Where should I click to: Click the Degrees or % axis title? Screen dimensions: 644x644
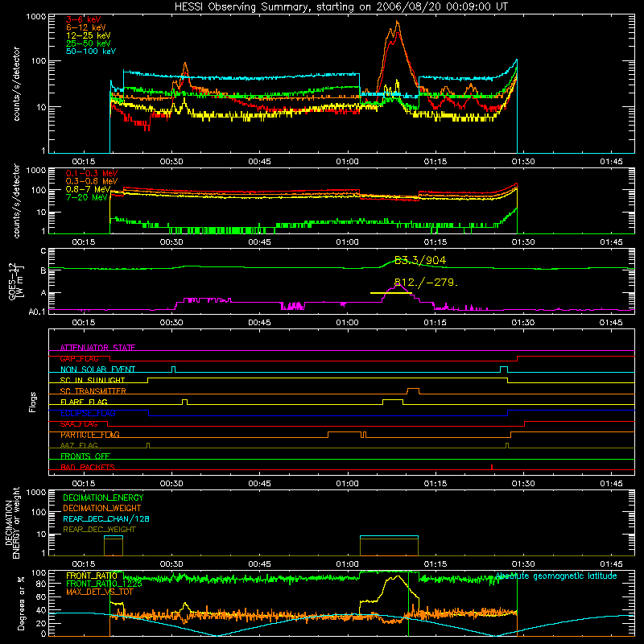pyautogui.click(x=21, y=603)
